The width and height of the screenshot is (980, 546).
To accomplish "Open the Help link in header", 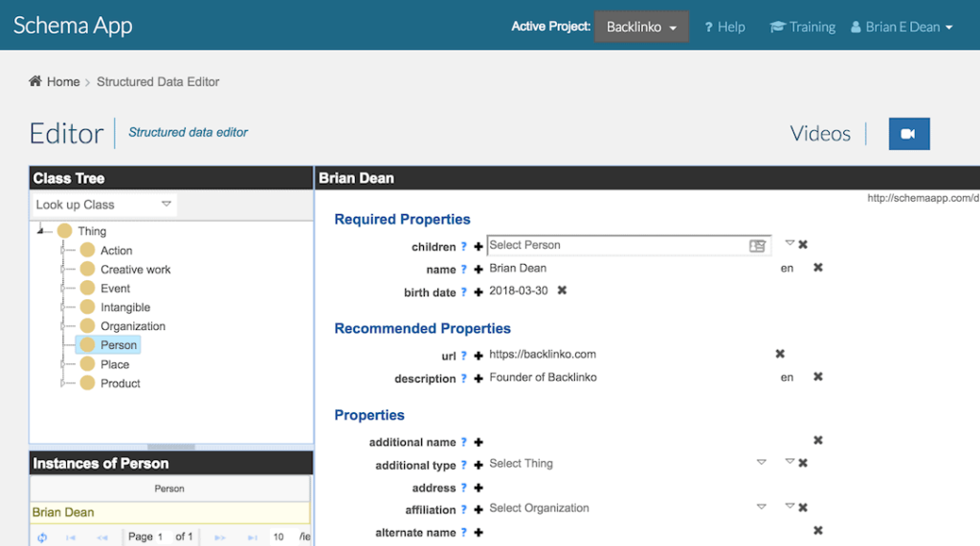I will tap(724, 27).
